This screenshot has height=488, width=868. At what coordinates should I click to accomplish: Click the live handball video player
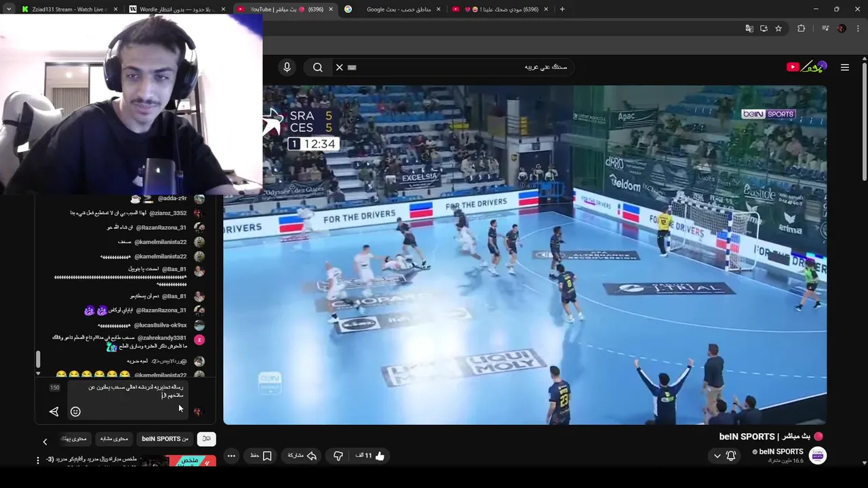[525, 255]
